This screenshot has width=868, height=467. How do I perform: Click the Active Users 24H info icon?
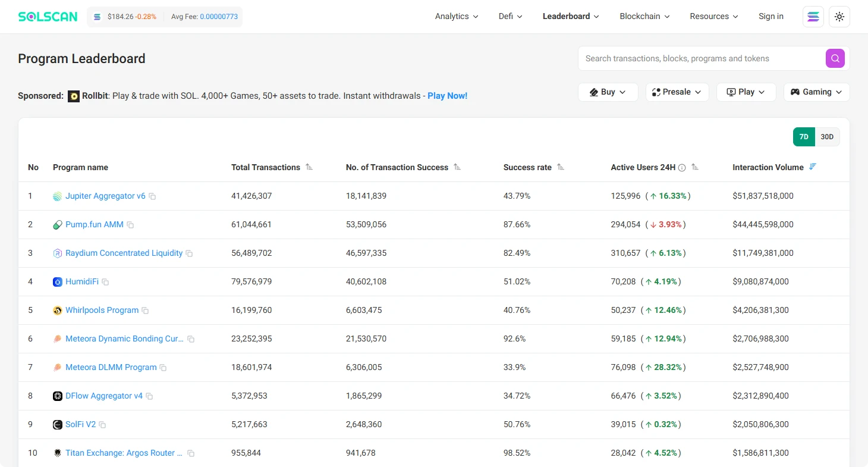(x=684, y=167)
